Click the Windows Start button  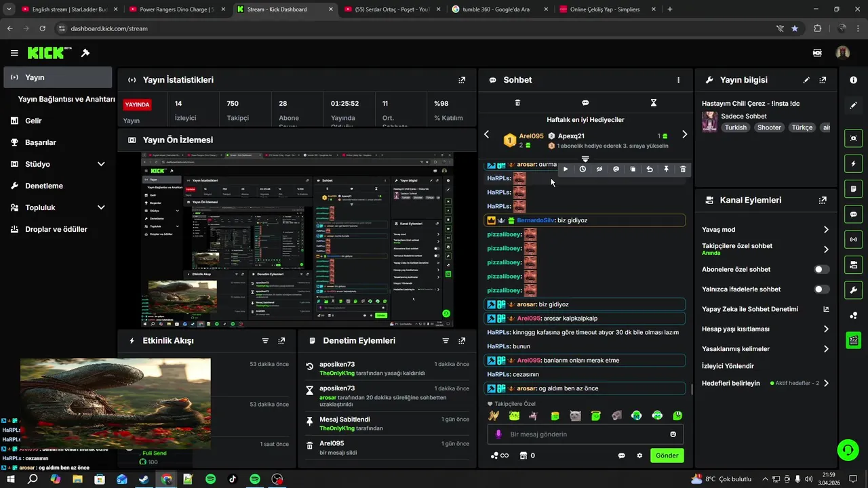pos(11,479)
